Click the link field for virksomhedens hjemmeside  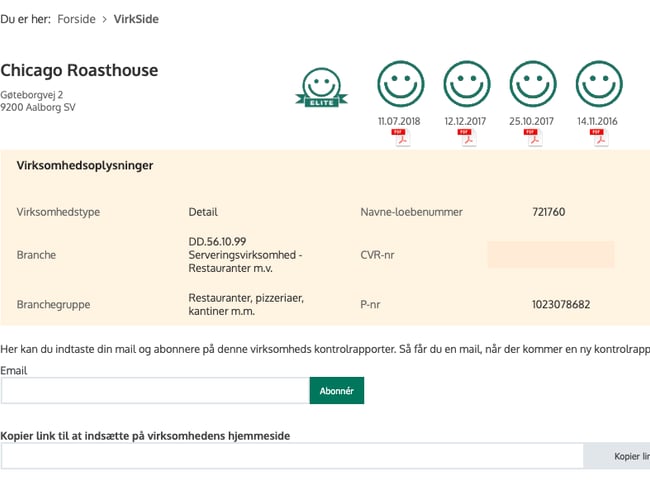tap(292, 456)
